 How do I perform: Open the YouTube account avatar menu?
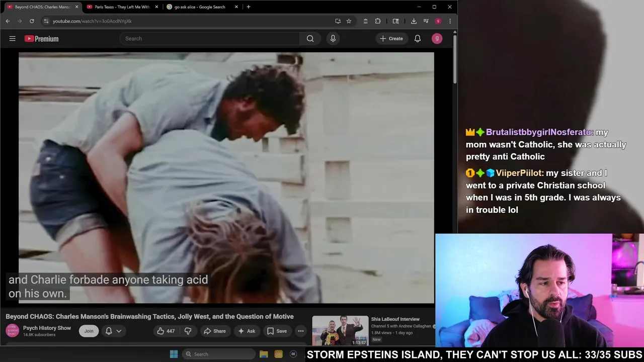click(437, 39)
